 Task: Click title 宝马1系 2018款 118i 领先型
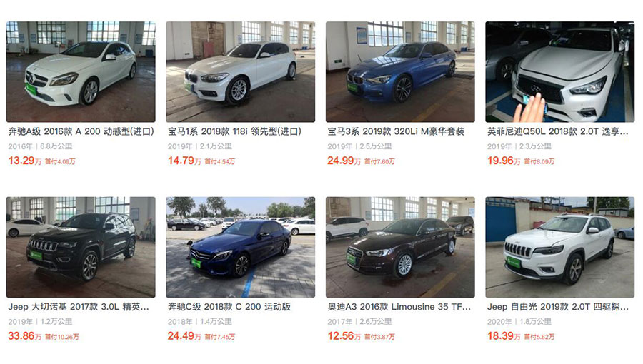click(x=234, y=131)
